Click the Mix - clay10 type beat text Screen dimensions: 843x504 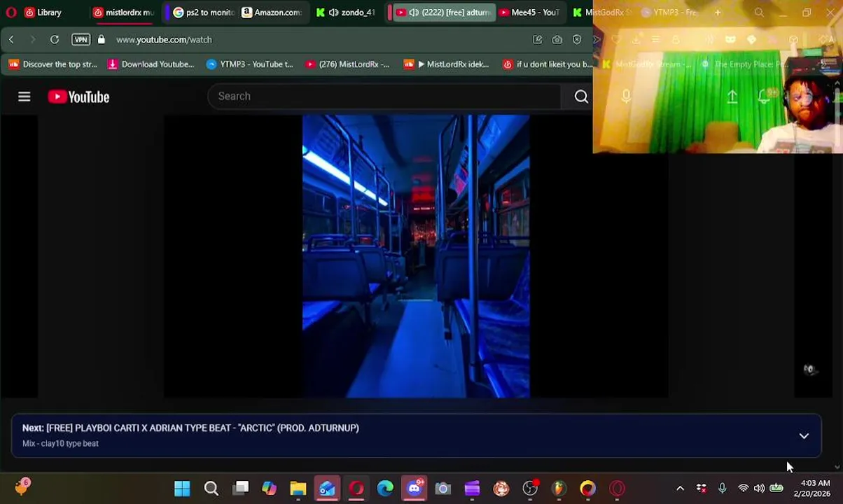pyautogui.click(x=60, y=444)
